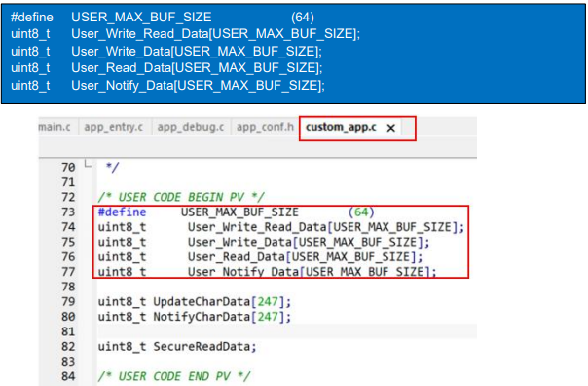Collapse comment fold marker at line 70

(88, 164)
